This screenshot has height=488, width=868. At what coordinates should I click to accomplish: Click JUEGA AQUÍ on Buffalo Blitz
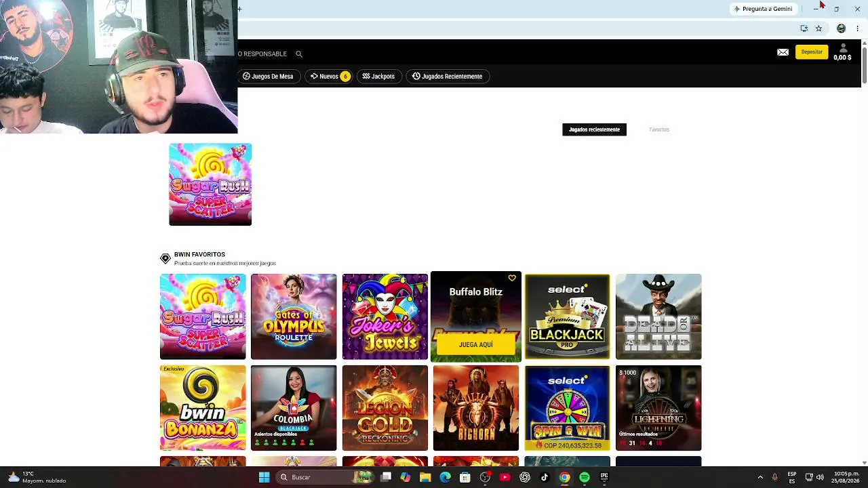(x=476, y=344)
